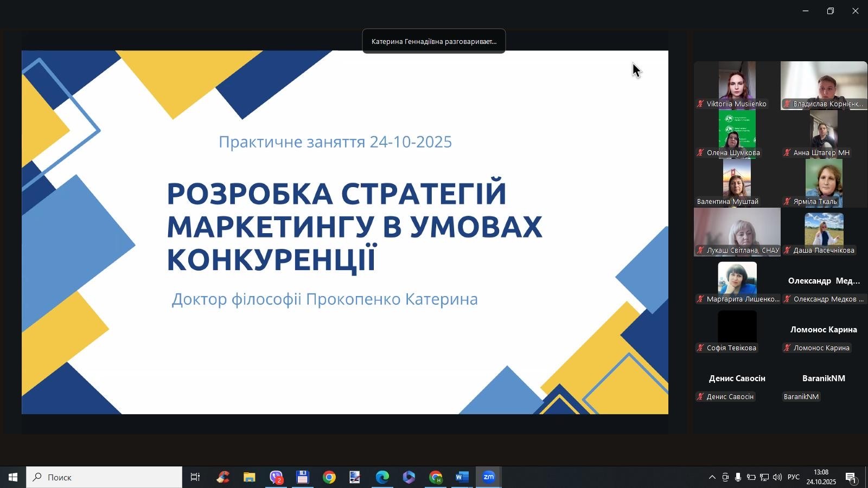Screen dimensions: 868x488
Task: Launch Google Chrome from the taskbar
Action: pyautogui.click(x=329, y=477)
